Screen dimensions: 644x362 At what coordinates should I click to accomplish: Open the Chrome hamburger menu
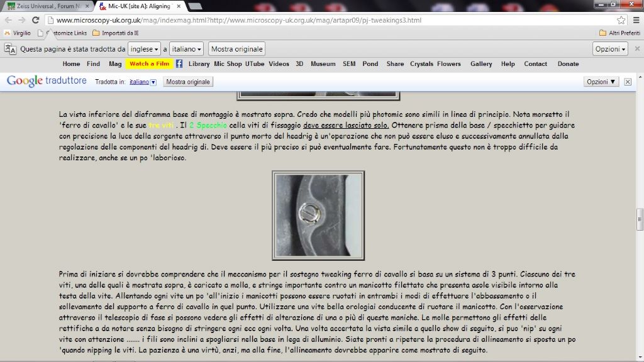[635, 20]
